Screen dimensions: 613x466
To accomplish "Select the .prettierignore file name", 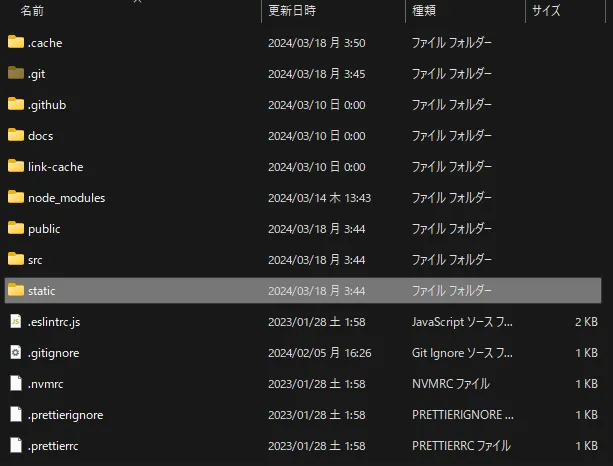I will 65,414.
